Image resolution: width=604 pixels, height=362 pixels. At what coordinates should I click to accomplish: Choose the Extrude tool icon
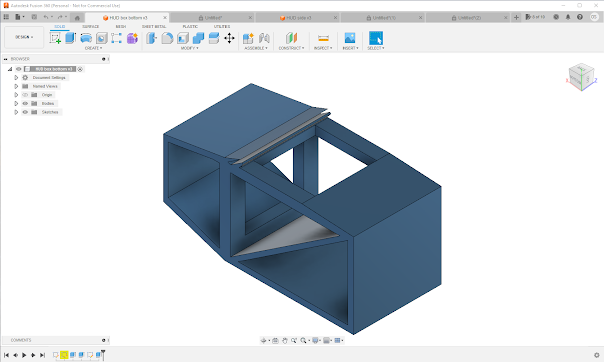pyautogui.click(x=70, y=38)
